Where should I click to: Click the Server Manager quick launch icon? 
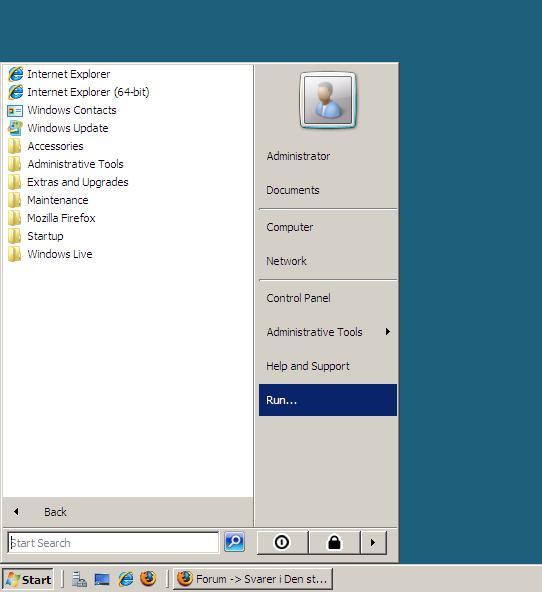coord(79,579)
